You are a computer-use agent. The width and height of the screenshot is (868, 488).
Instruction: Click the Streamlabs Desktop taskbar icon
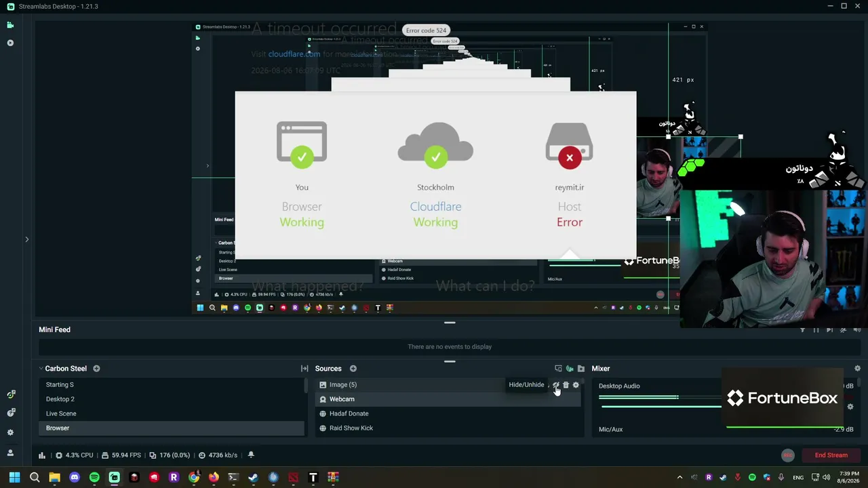114,477
